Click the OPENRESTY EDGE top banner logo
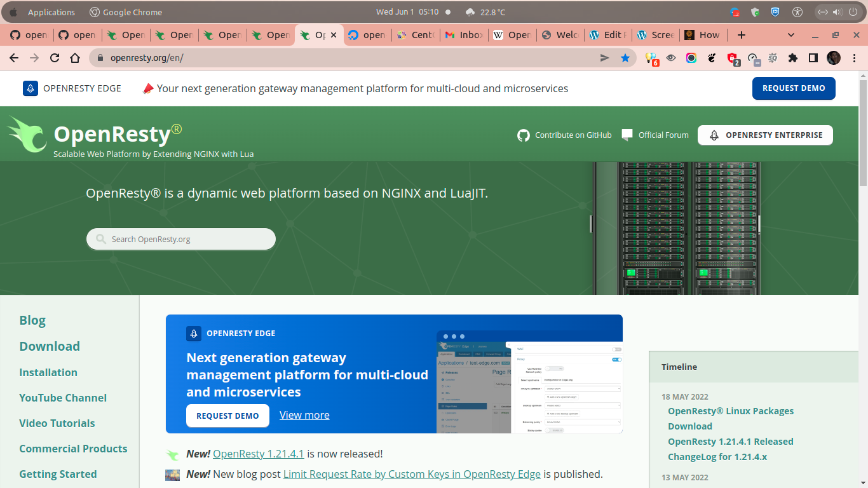The image size is (868, 488). point(72,88)
